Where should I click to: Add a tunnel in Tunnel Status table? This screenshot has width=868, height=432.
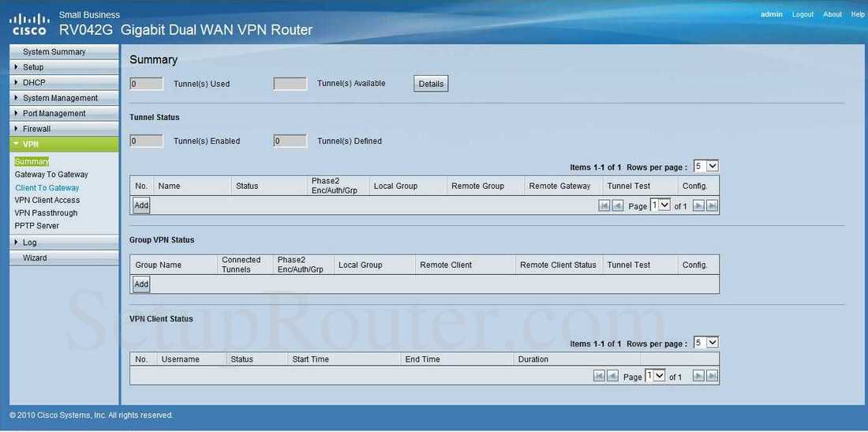click(141, 205)
